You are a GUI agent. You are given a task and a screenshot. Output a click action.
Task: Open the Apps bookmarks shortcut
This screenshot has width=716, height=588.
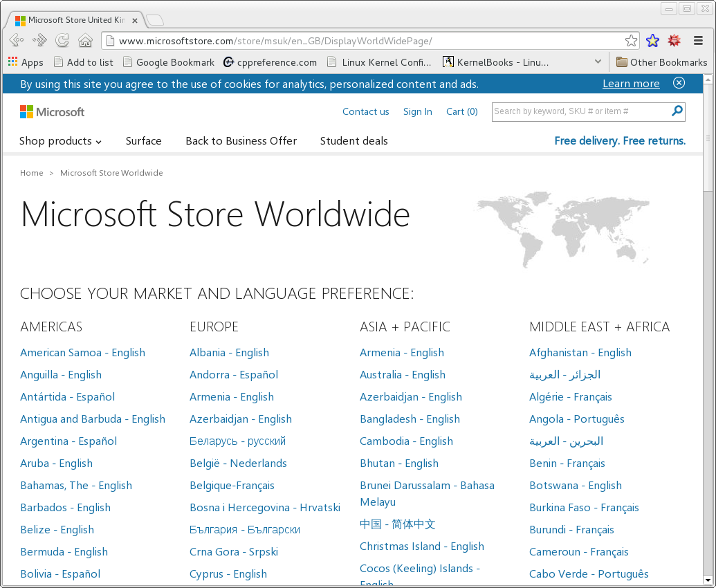point(26,62)
